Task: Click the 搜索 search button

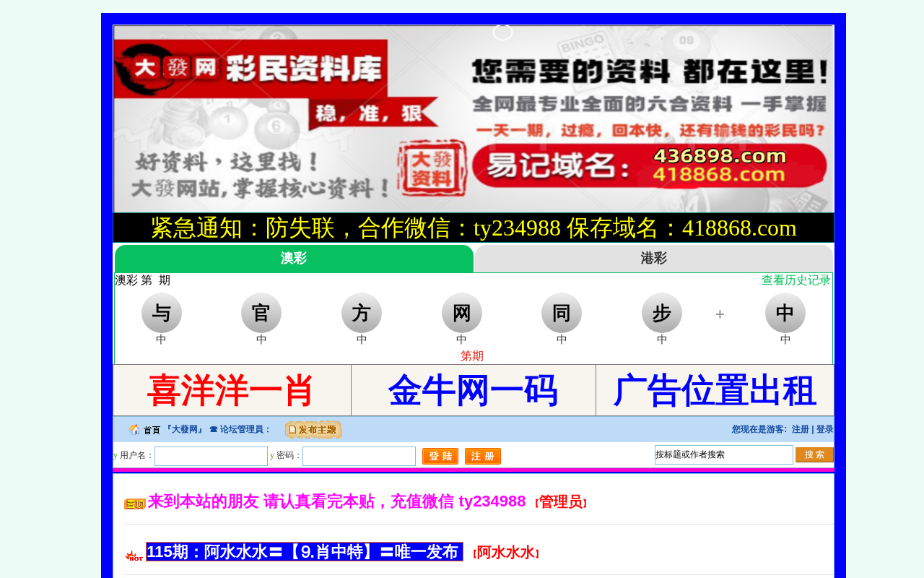Action: 814,454
